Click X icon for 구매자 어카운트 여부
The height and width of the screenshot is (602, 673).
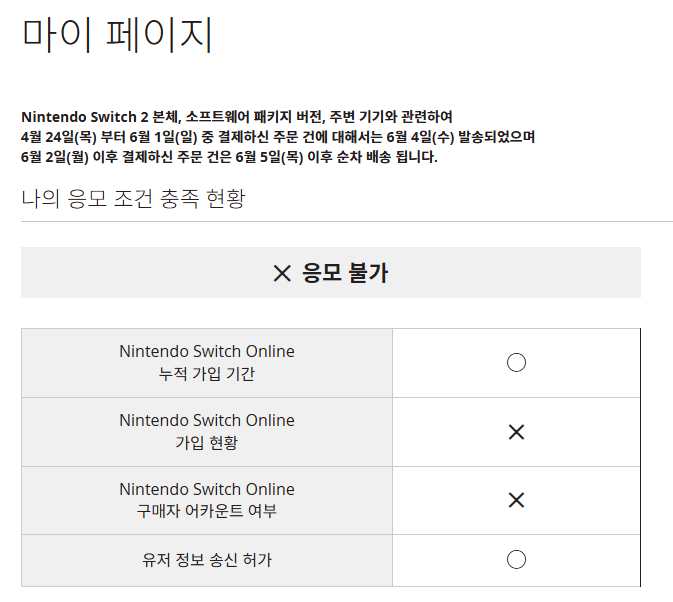click(516, 500)
